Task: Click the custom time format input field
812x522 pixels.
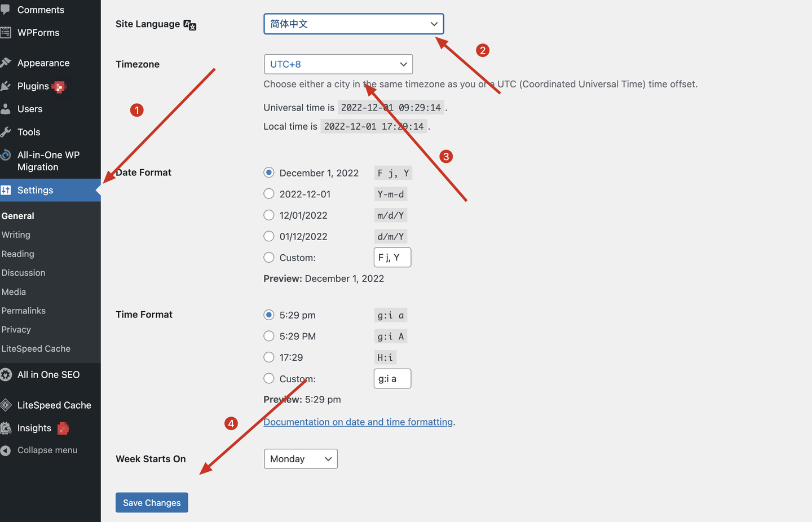Action: [392, 379]
